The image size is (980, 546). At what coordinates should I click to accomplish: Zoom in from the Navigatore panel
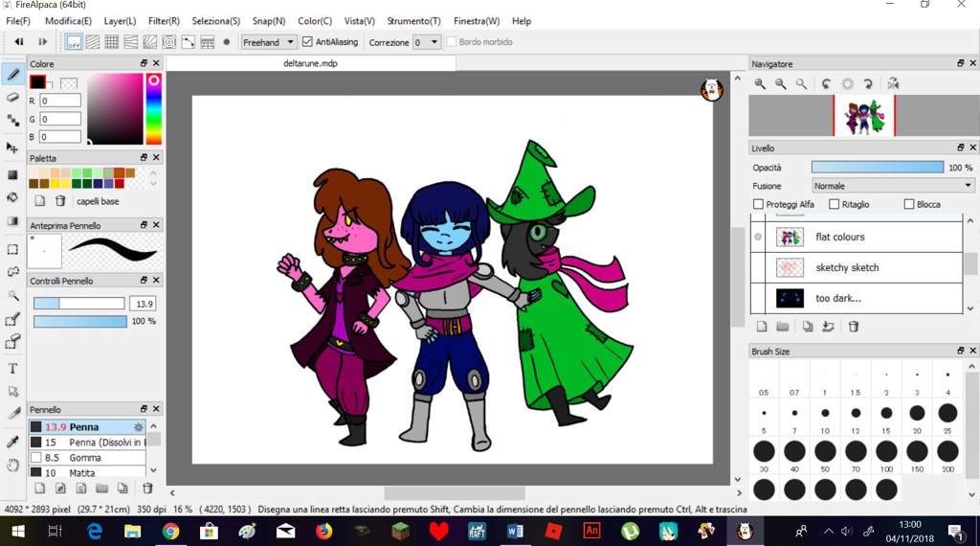click(760, 83)
